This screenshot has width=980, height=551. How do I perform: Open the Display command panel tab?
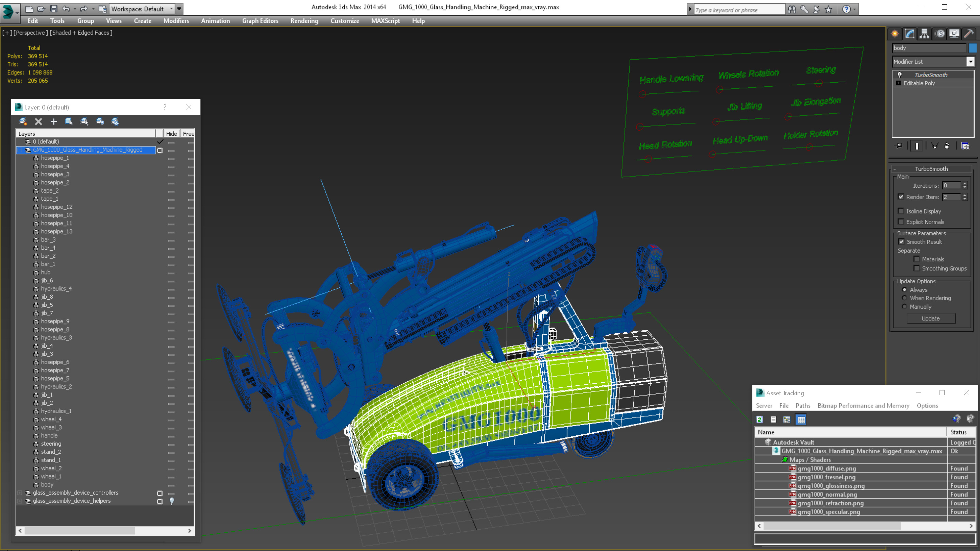[x=954, y=33]
